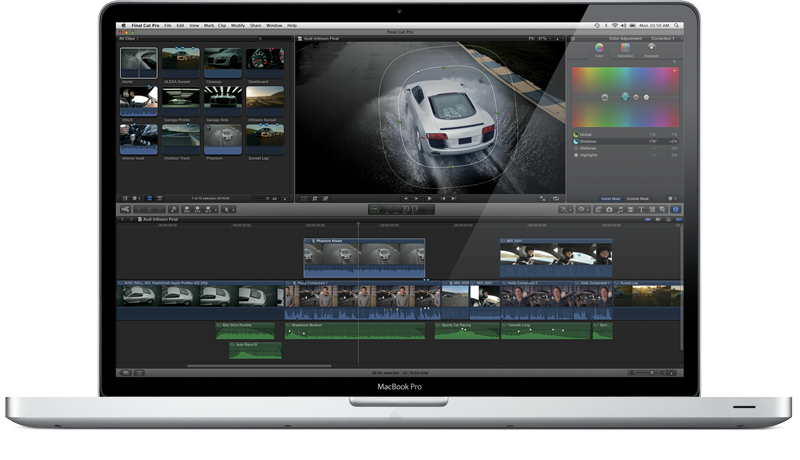Select the Color tab in Color board

click(599, 49)
